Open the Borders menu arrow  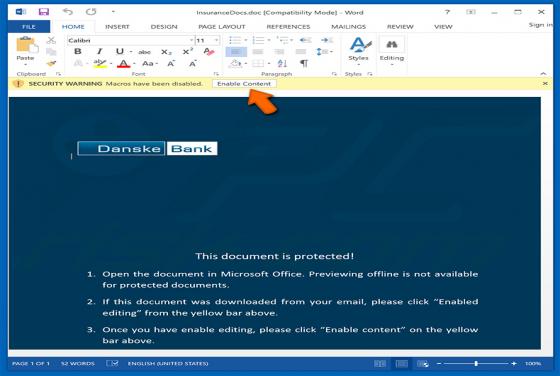[x=269, y=64]
